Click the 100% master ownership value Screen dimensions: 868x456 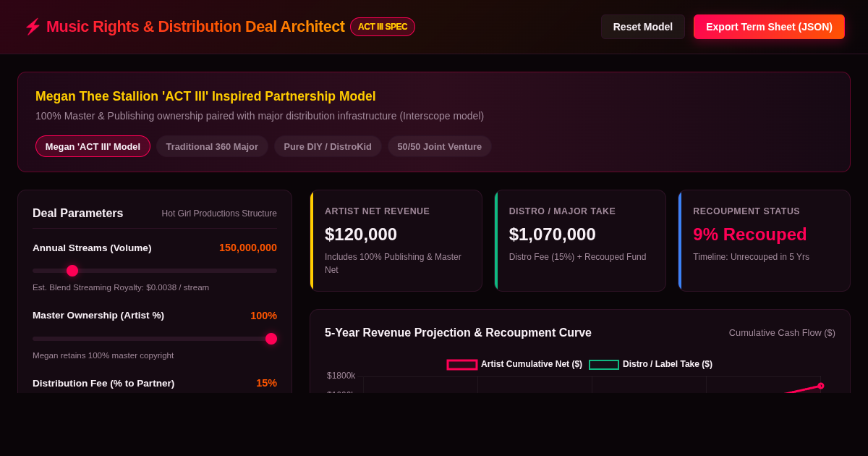point(263,316)
